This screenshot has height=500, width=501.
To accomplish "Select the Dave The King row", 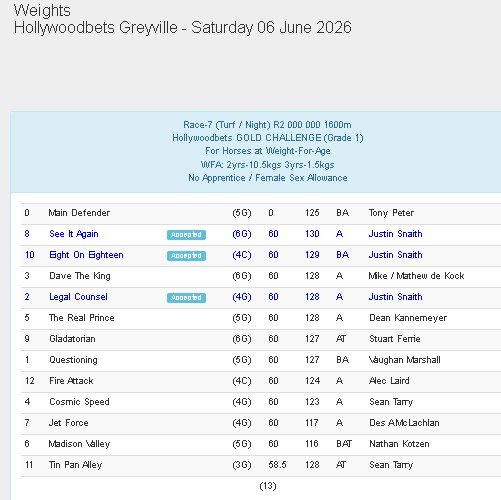I will [x=261, y=277].
